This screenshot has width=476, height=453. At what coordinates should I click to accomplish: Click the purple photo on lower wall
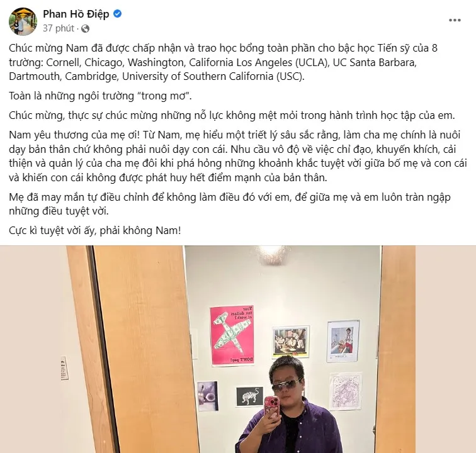click(208, 396)
